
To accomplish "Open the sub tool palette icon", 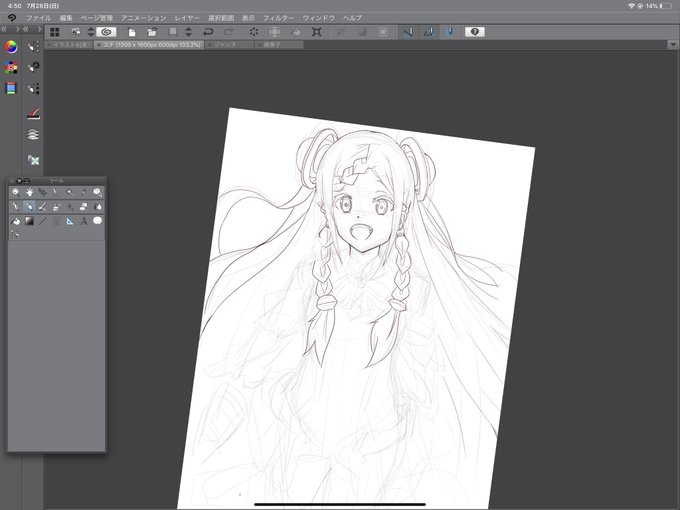I will (x=33, y=47).
